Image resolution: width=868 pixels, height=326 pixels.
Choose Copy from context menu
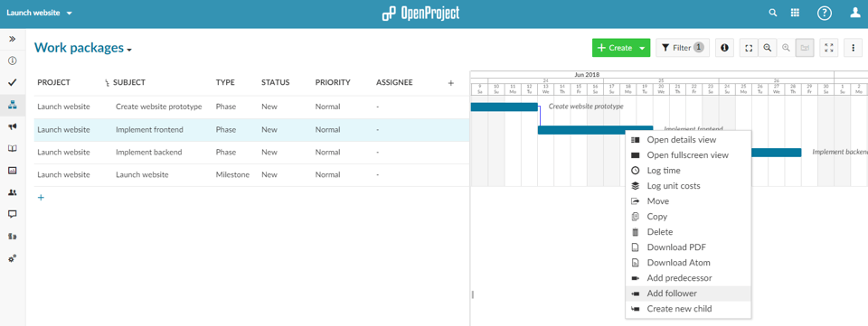688,217
